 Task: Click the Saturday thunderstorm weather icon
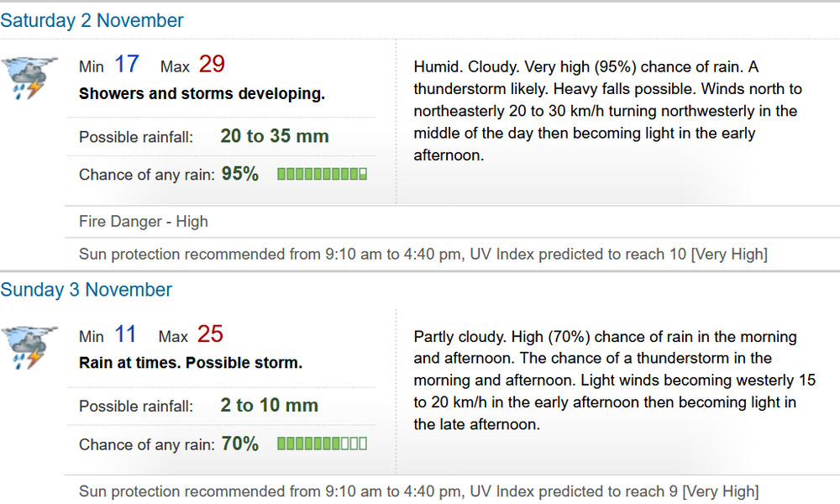coord(29,78)
